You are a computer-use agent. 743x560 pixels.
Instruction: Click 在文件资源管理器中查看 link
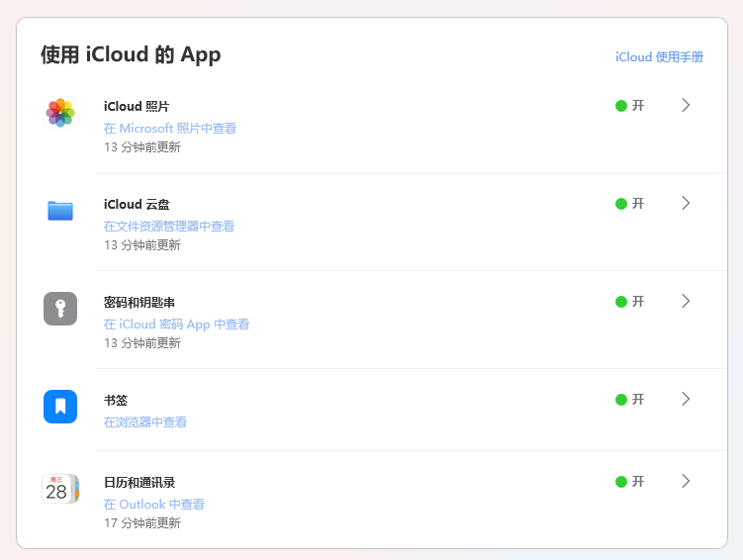click(x=169, y=227)
